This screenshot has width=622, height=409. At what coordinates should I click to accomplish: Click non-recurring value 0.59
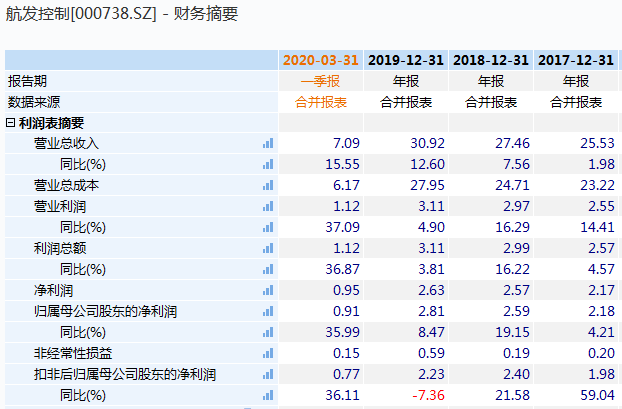coord(432,353)
